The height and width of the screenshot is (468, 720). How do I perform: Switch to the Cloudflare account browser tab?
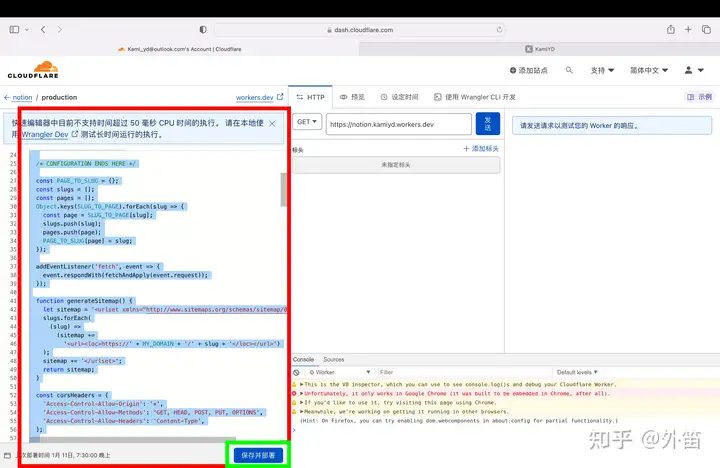point(180,49)
